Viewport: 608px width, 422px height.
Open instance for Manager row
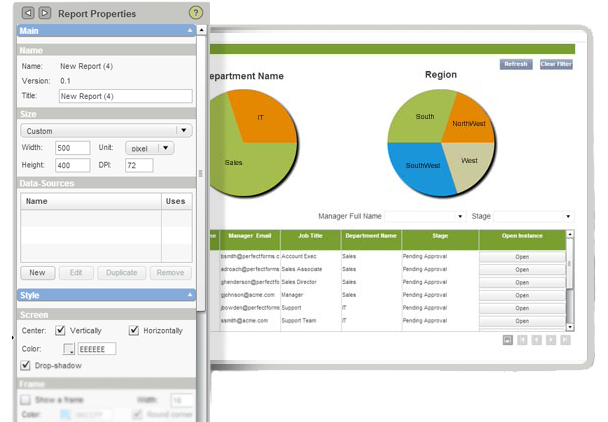pyautogui.click(x=522, y=295)
